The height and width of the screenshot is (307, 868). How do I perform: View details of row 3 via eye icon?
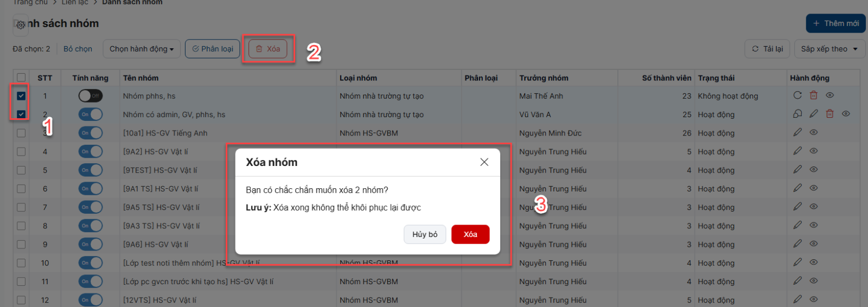pyautogui.click(x=813, y=132)
